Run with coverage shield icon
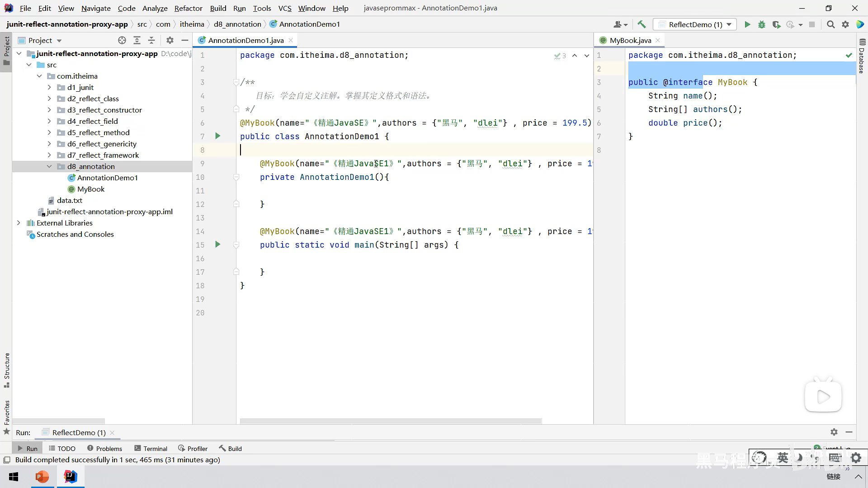 coord(776,24)
